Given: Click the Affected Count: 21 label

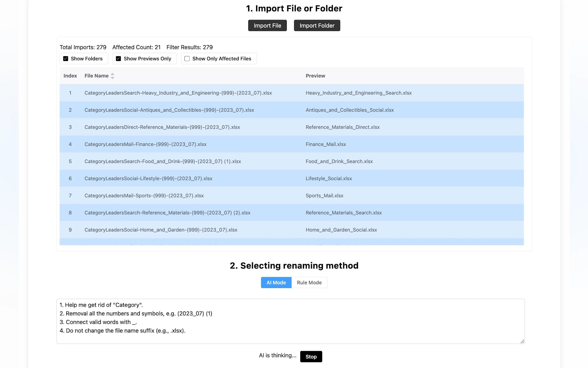Looking at the screenshot, I should click(136, 47).
